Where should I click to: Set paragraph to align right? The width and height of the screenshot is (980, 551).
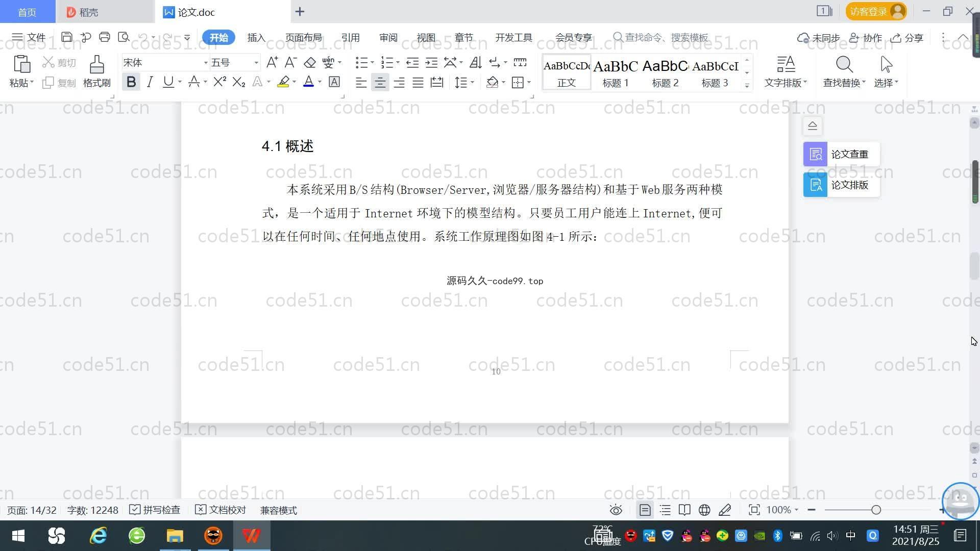(399, 82)
